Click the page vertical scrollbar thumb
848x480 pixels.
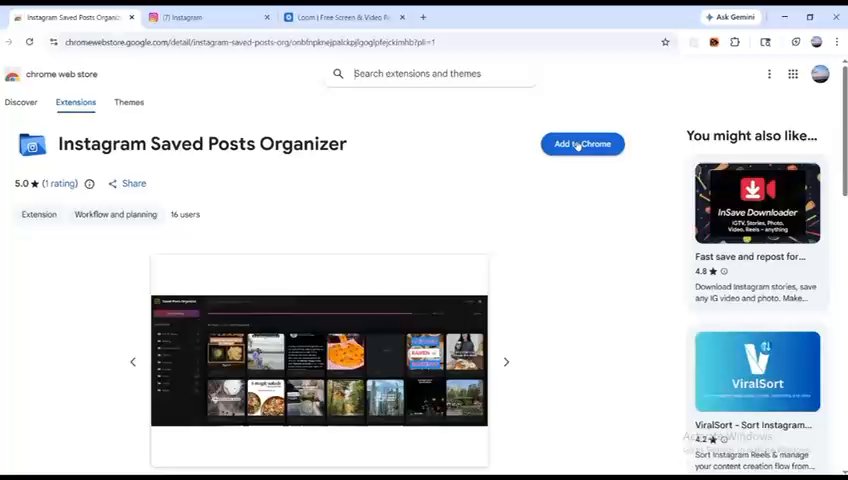(x=844, y=130)
